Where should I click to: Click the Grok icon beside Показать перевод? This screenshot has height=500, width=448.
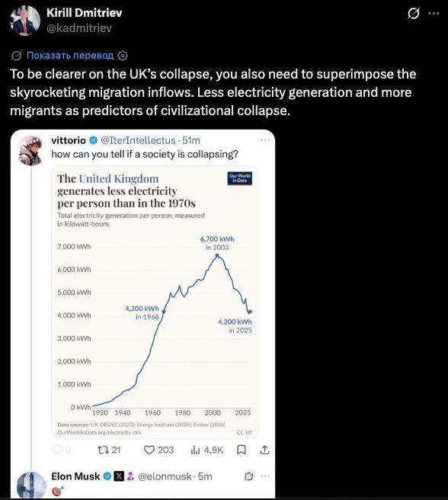(x=17, y=56)
